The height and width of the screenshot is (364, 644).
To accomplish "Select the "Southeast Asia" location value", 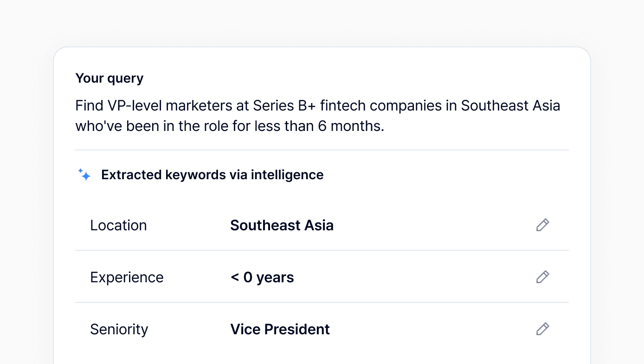I will 282,225.
